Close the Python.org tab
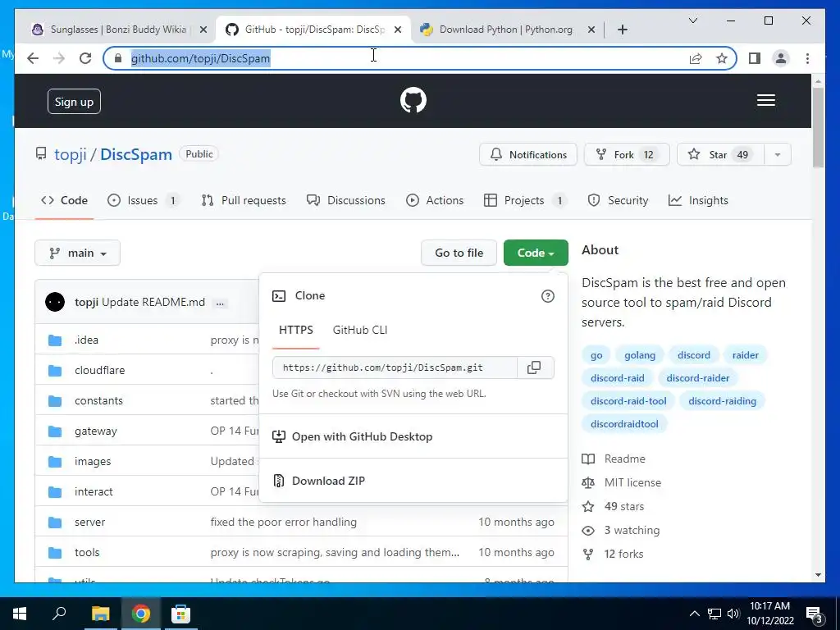 591,30
